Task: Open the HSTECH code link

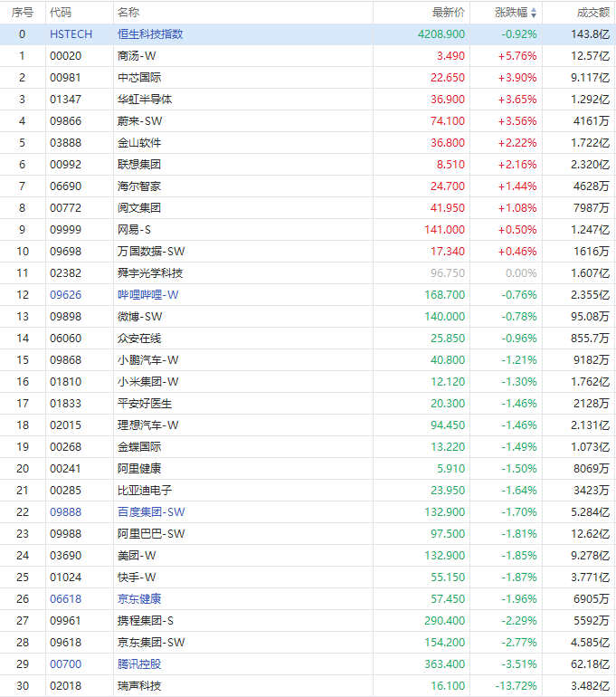Action: pyautogui.click(x=71, y=34)
